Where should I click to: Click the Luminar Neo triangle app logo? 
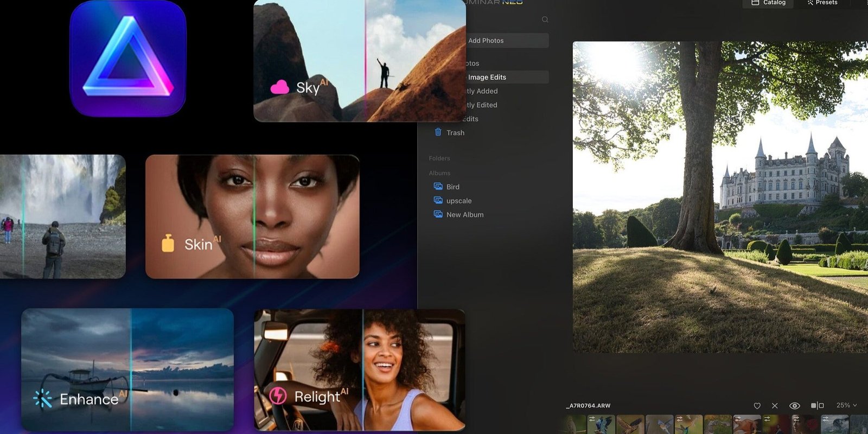[128, 59]
